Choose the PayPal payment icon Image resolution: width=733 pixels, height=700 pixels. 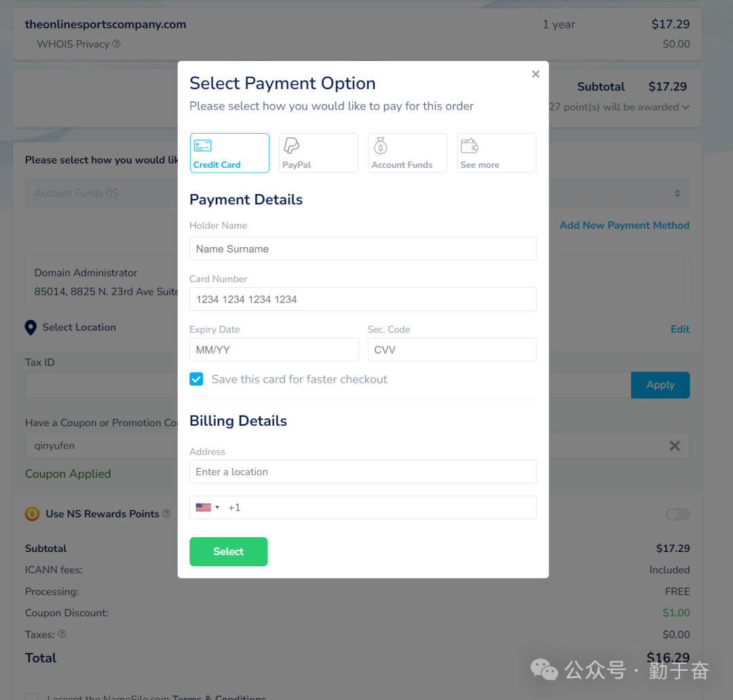(291, 145)
